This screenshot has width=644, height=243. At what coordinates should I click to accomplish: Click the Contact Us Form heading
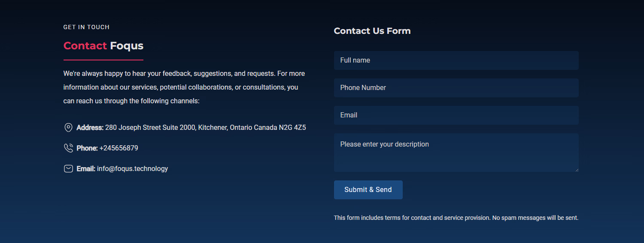372,31
